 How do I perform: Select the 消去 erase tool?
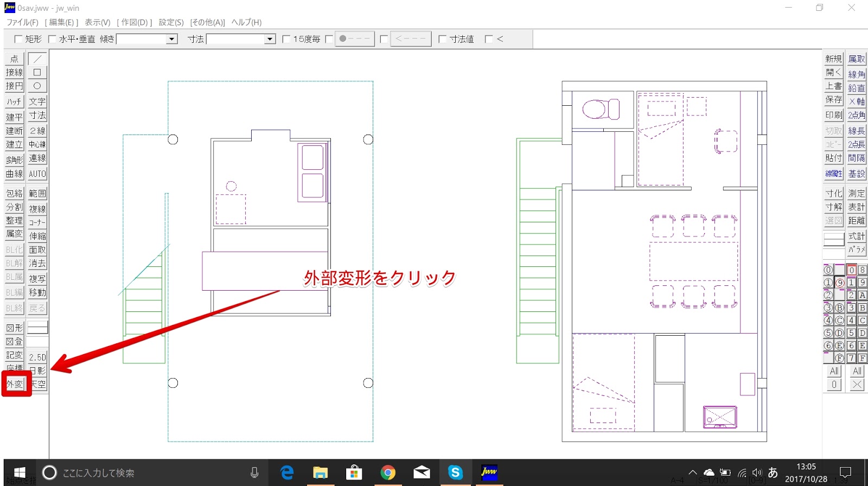coord(37,263)
